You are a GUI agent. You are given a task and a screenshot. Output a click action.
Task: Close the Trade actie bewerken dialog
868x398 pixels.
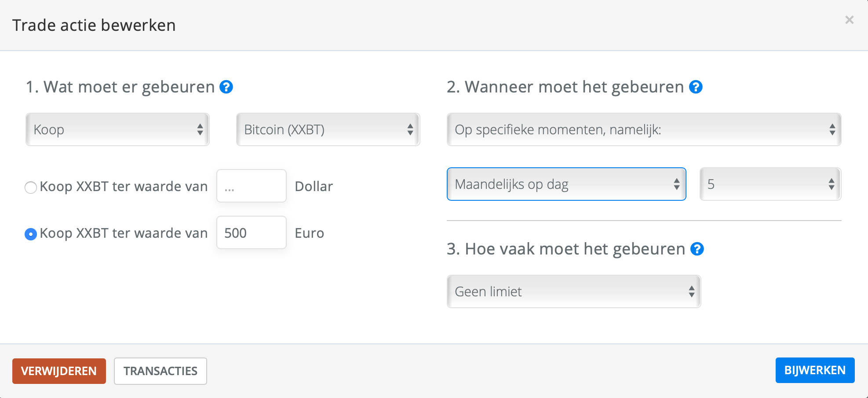coord(849,20)
